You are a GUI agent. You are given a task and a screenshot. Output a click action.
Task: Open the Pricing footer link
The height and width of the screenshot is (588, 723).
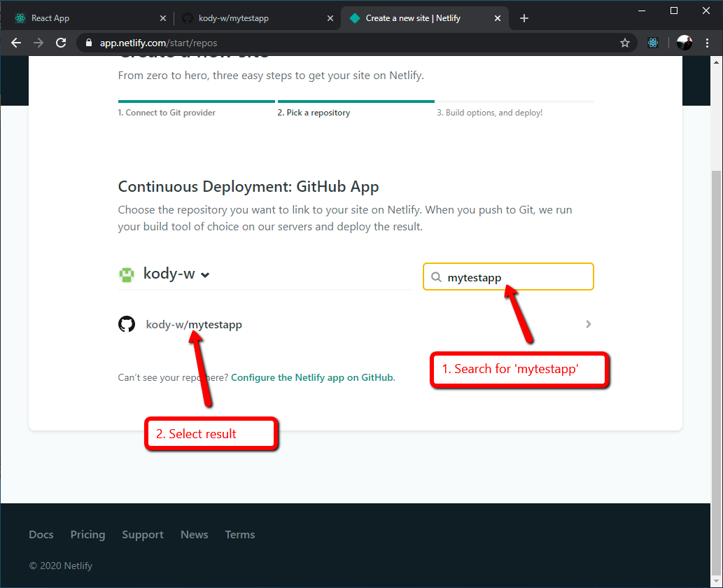pyautogui.click(x=87, y=535)
